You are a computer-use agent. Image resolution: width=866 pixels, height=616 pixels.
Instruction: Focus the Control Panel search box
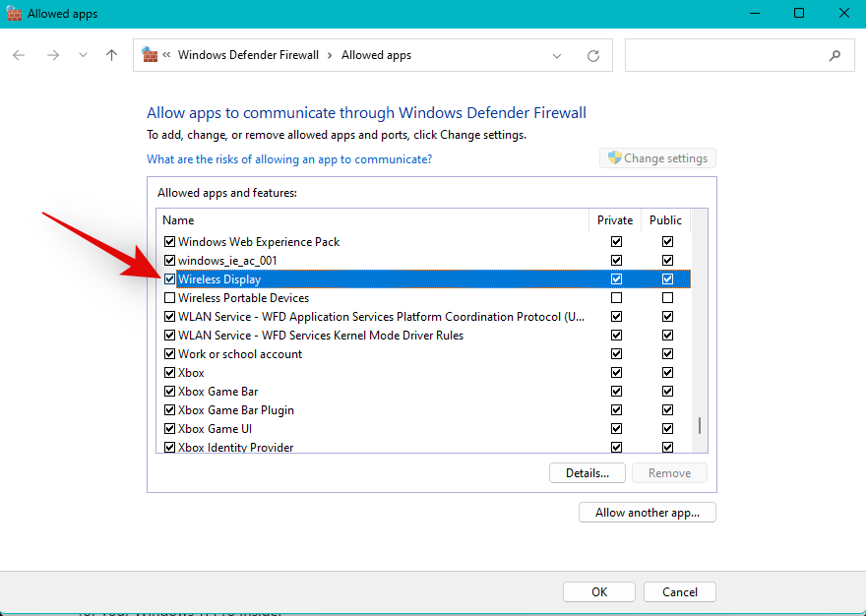click(739, 55)
